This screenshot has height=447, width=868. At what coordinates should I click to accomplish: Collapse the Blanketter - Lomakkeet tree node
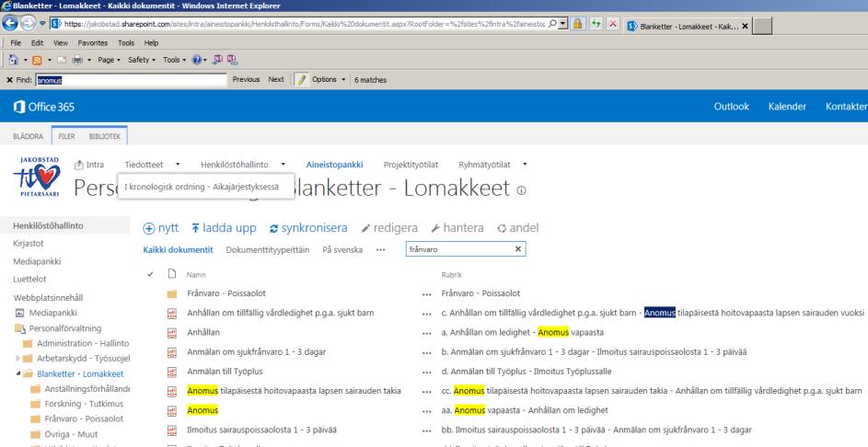tap(17, 373)
